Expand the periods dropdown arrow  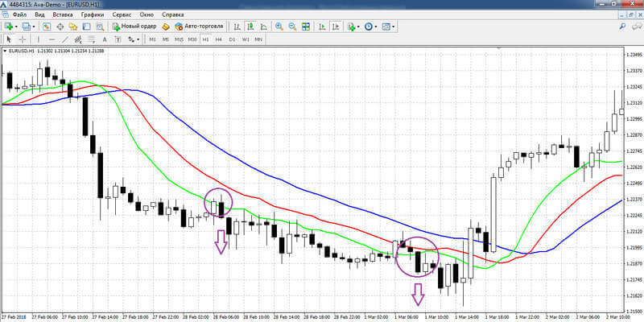376,27
